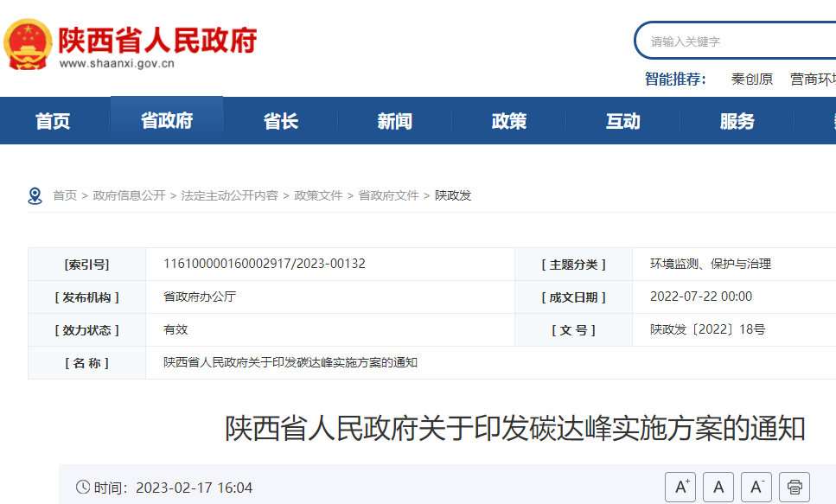This screenshot has width=836, height=504.
Task: Print the article using the printer icon
Action: 795,487
